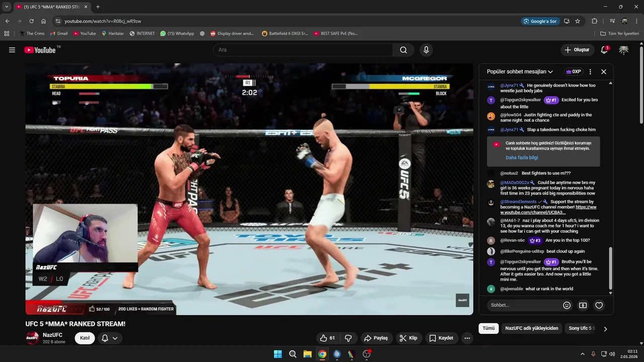Open File Explorer from the taskbar
644x362 pixels.
[x=307, y=354]
